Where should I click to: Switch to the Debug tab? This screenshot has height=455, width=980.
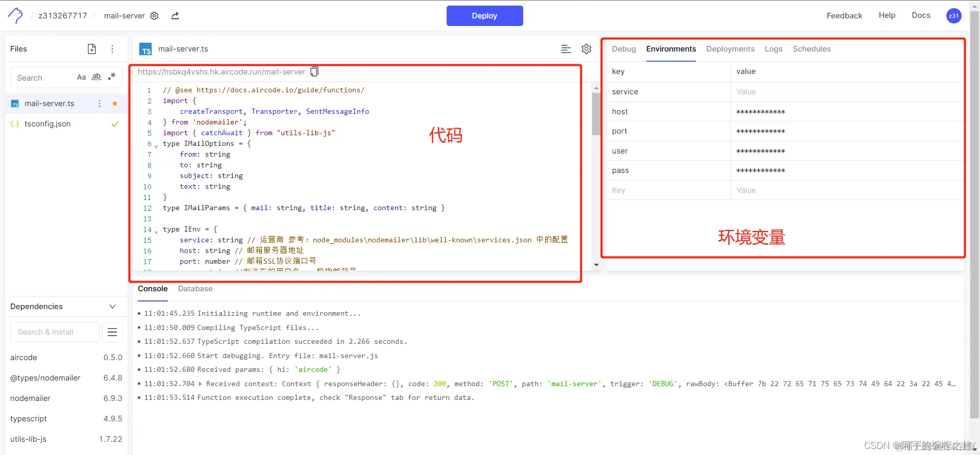click(624, 49)
